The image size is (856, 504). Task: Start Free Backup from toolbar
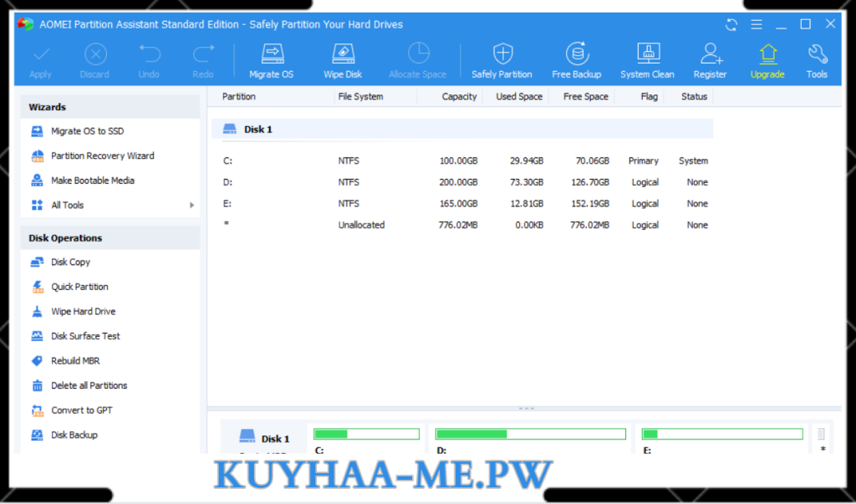tap(577, 61)
